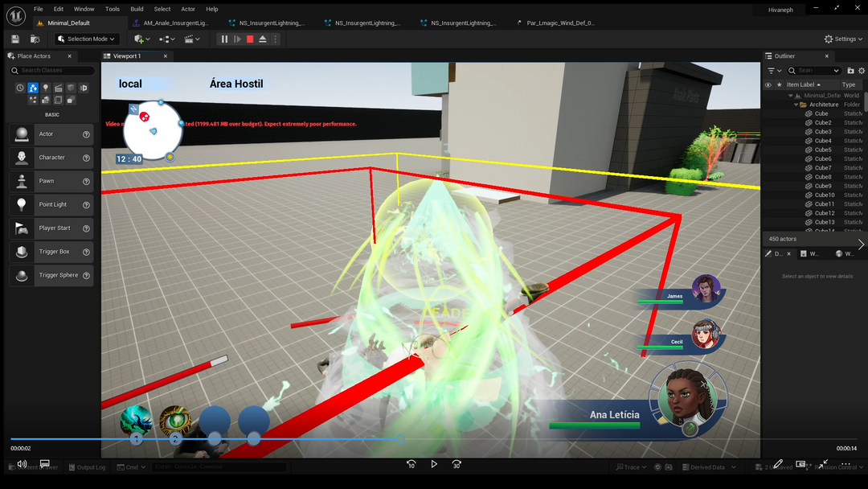Screen dimensions: 868x489
Task: Open Outliner settings gear icon
Action: (x=862, y=71)
